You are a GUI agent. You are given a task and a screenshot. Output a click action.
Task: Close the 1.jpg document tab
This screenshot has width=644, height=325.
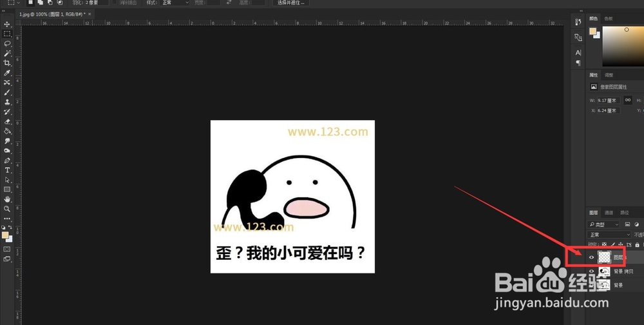90,14
